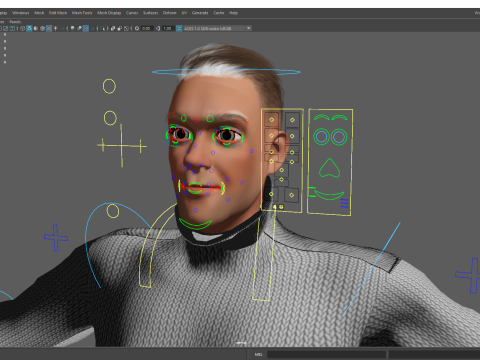The height and width of the screenshot is (360, 480).
Task: Open the Mesh Tools menu
Action: pos(82,13)
